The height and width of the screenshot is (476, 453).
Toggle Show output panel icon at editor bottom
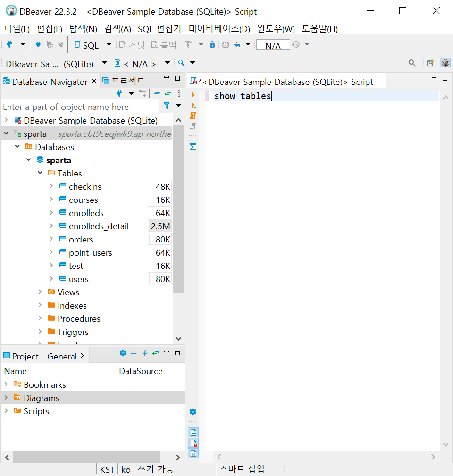[193, 432]
